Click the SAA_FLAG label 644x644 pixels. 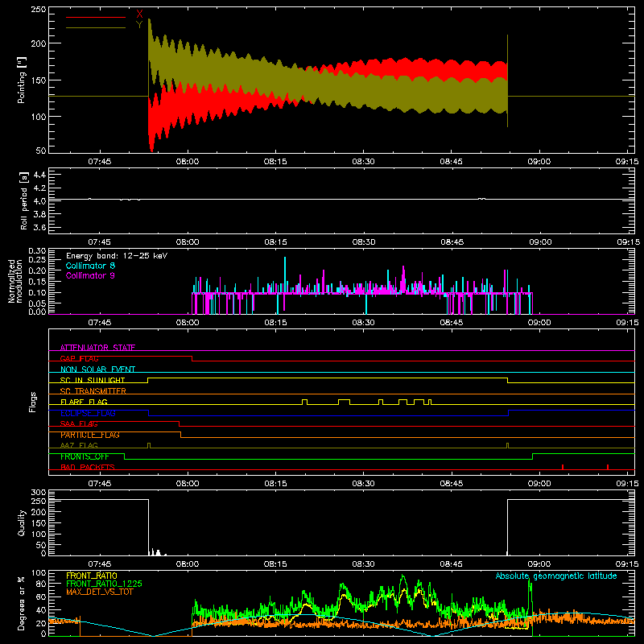(79, 423)
